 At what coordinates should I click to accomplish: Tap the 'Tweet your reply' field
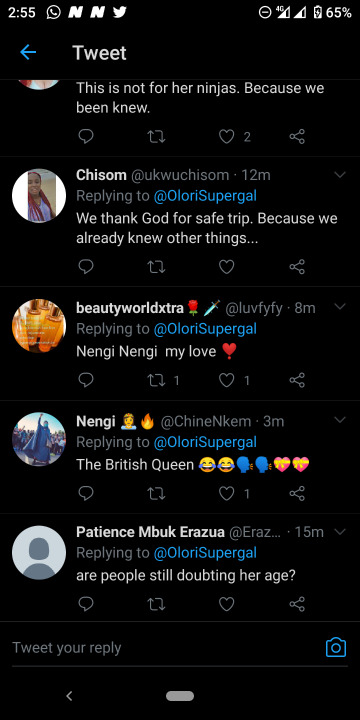point(165,648)
